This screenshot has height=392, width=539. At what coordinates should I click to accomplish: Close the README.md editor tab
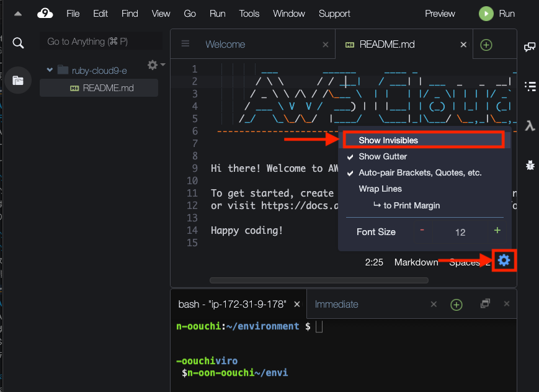(x=463, y=45)
